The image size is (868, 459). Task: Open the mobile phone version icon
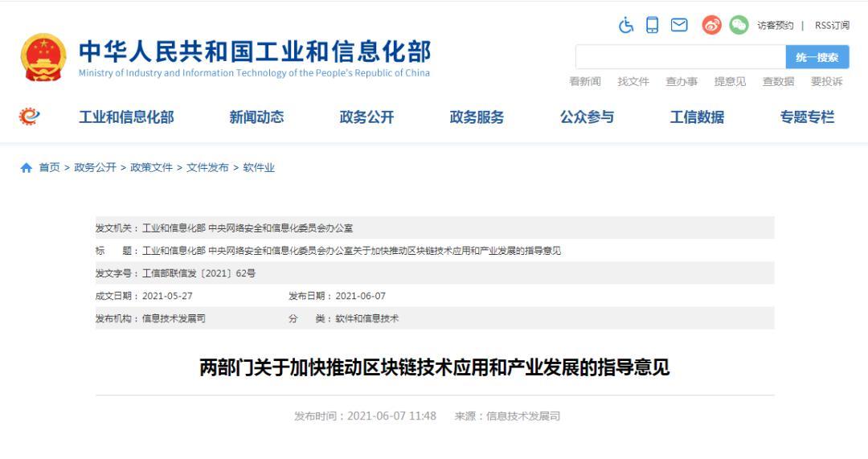pyautogui.click(x=652, y=26)
